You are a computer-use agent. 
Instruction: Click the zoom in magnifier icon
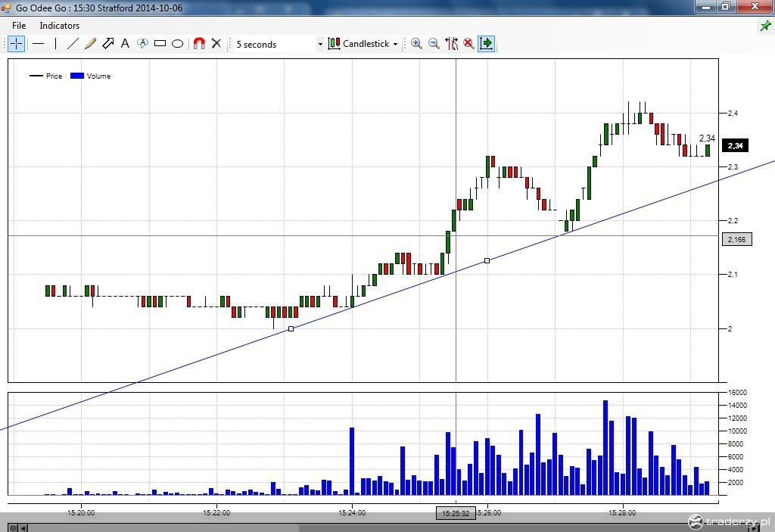point(417,43)
